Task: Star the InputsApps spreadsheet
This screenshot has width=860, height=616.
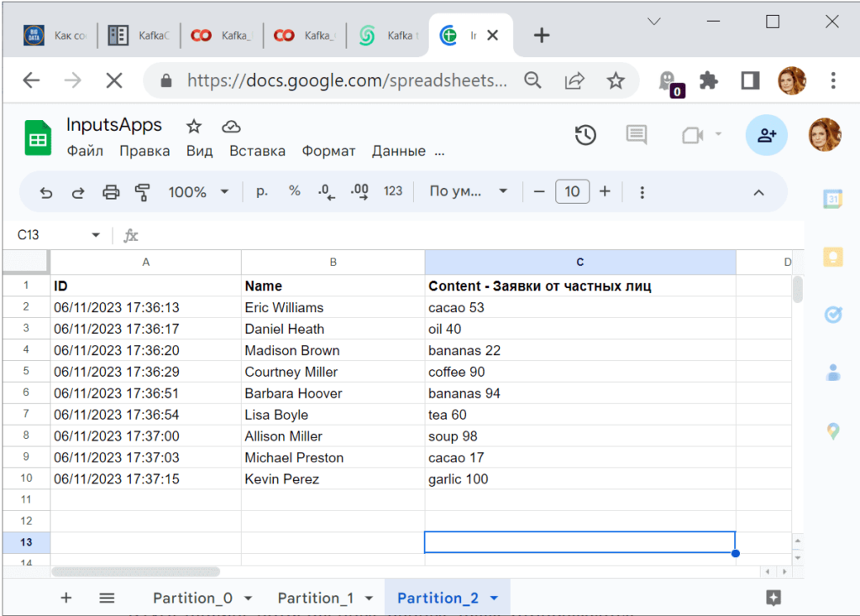Action: pos(194,125)
